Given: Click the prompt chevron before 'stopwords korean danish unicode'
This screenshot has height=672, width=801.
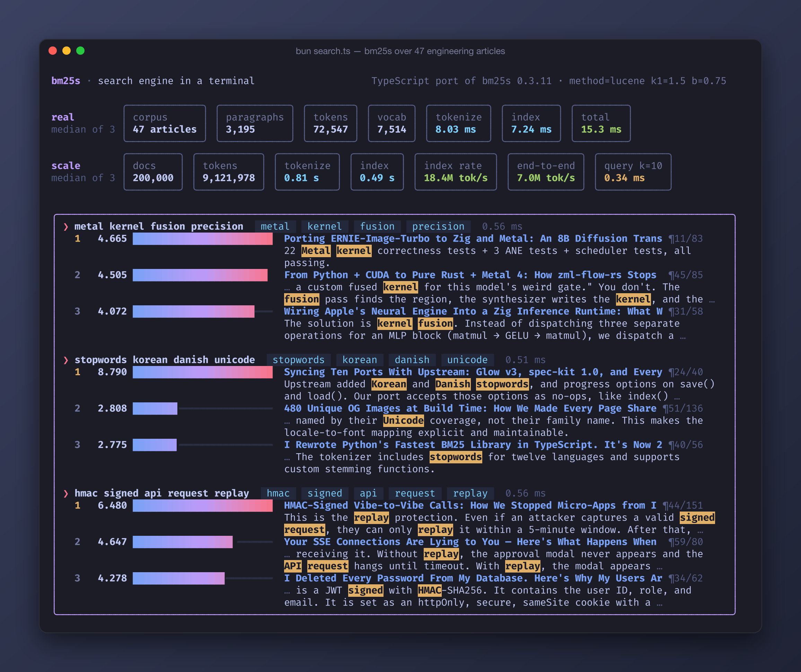Looking at the screenshot, I should (65, 360).
